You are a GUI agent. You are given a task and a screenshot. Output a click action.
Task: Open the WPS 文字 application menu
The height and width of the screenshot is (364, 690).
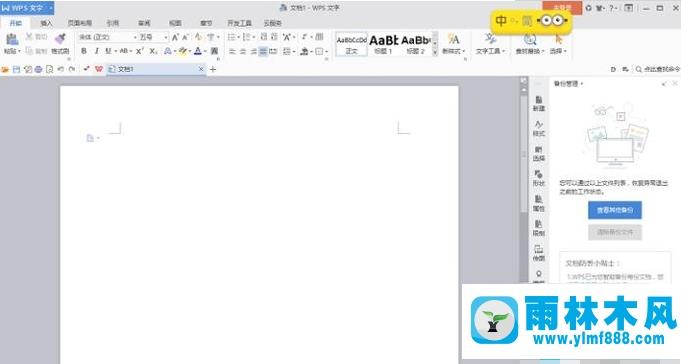pos(27,8)
